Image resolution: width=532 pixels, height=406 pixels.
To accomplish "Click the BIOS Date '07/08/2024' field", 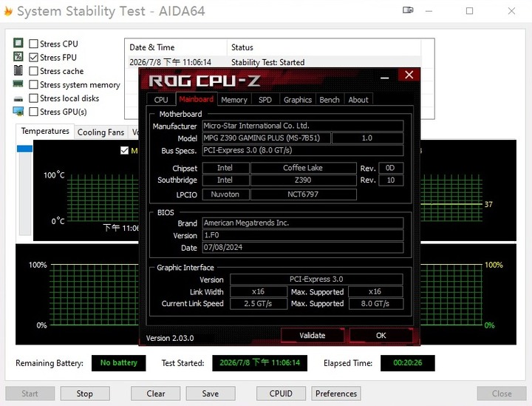I will click(303, 247).
